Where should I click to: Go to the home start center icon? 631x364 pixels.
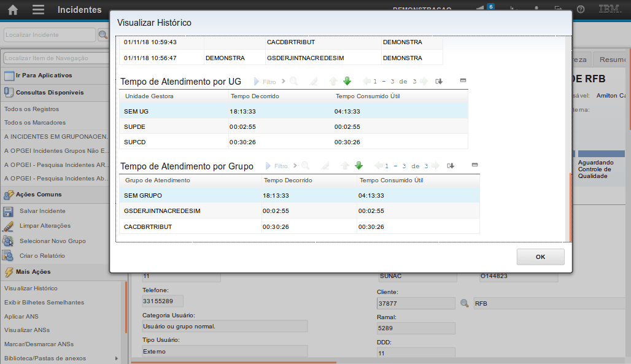(13, 10)
